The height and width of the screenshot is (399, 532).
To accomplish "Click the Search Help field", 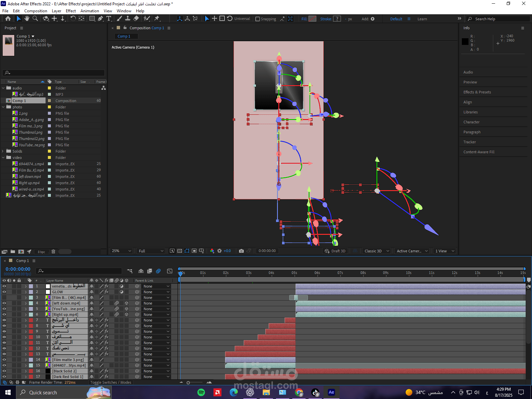I will click(498, 19).
